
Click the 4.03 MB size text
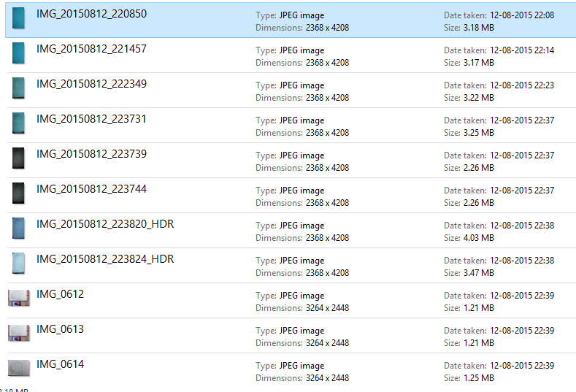tap(479, 238)
